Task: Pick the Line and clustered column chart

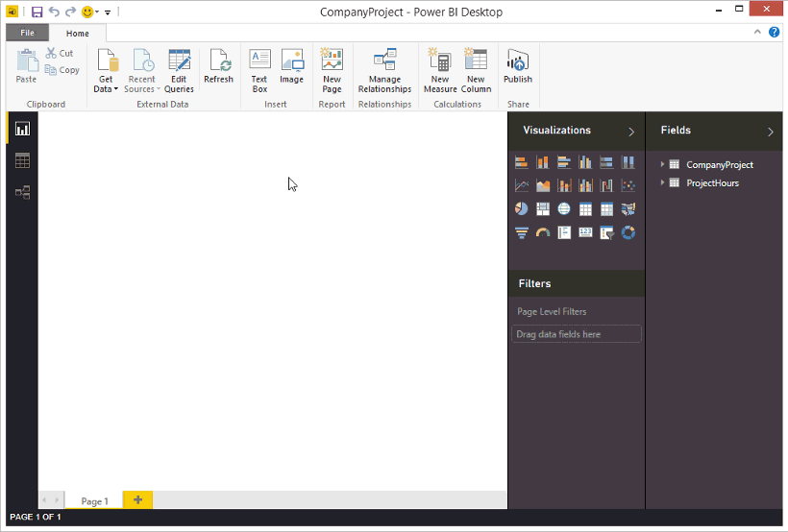Action: click(585, 186)
